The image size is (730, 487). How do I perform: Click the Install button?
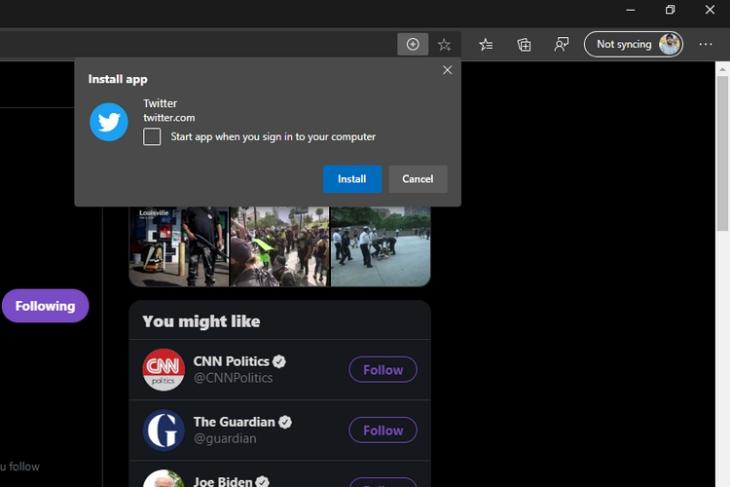click(352, 179)
